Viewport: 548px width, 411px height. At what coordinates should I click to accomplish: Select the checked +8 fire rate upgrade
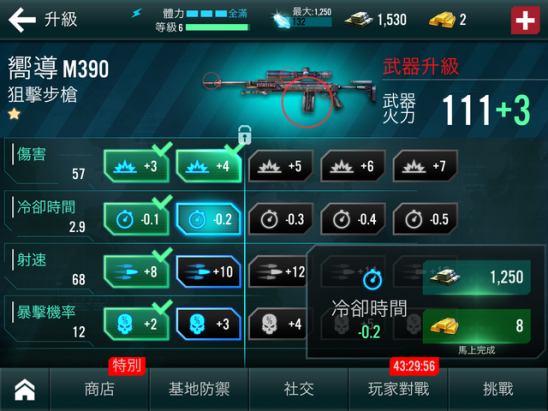[x=136, y=272]
